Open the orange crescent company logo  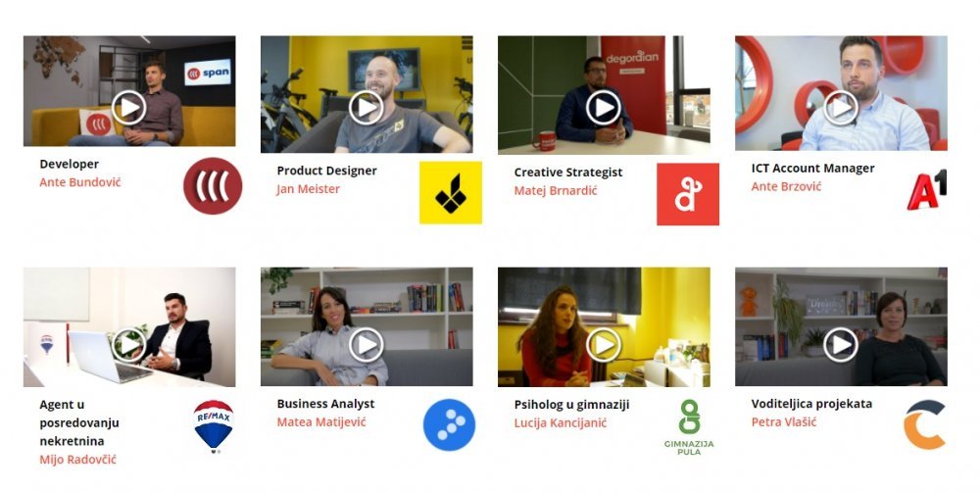pyautogui.click(x=925, y=424)
